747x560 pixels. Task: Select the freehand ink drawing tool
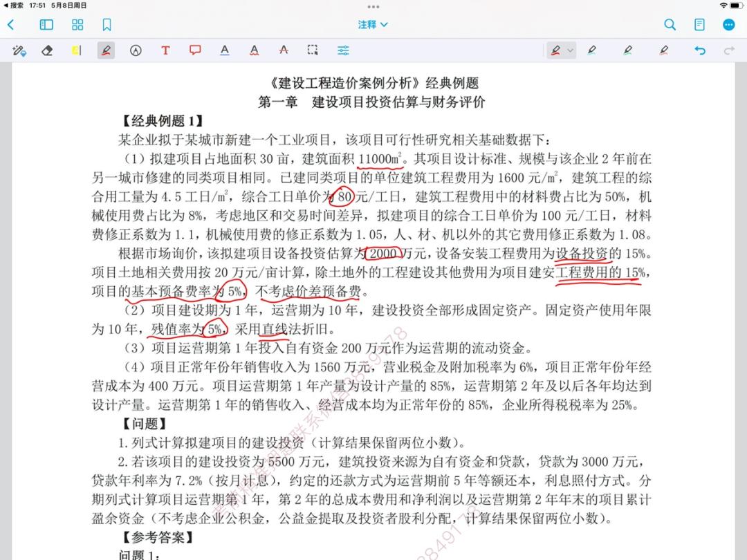105,50
